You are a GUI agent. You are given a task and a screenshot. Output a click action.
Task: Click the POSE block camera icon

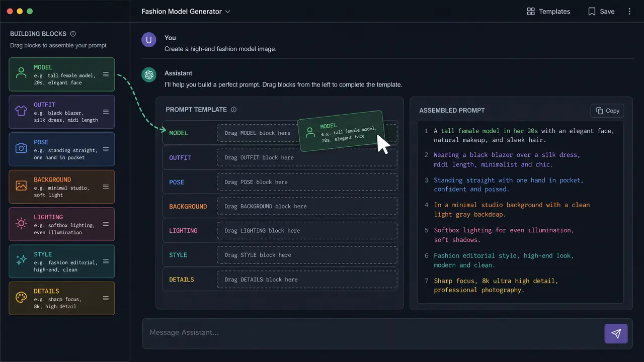pos(21,148)
